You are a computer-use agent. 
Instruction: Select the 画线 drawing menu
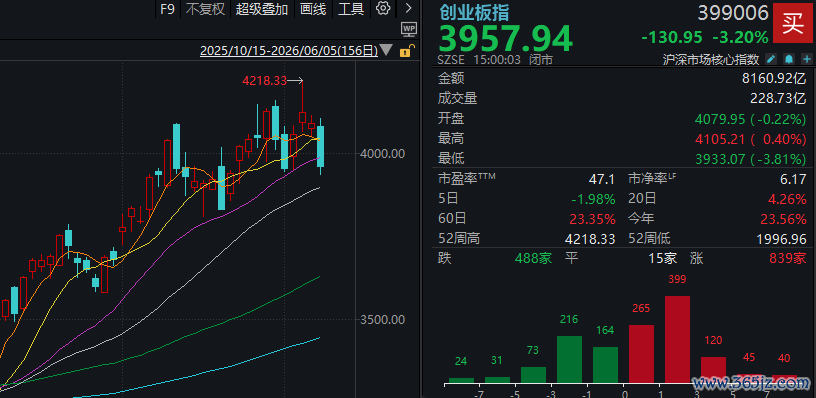click(x=313, y=9)
